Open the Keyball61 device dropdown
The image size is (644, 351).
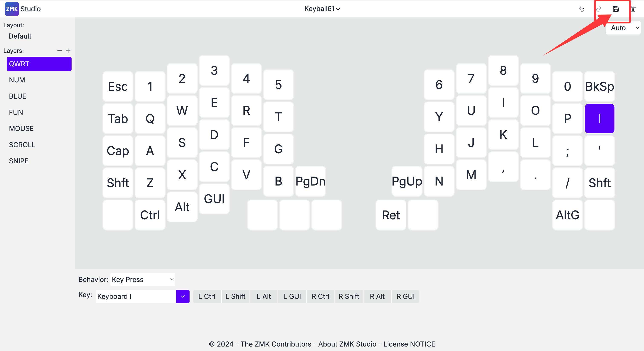coord(322,9)
